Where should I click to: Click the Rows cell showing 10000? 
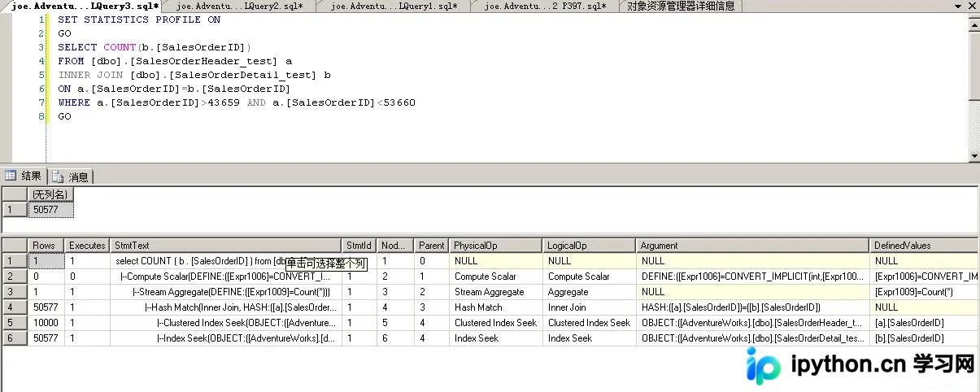pyautogui.click(x=46, y=323)
